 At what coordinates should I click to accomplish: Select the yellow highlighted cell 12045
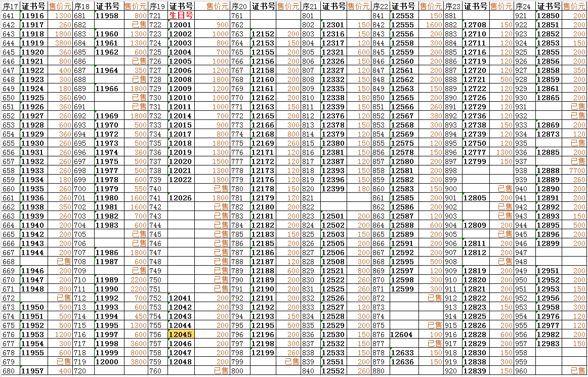[x=180, y=334]
